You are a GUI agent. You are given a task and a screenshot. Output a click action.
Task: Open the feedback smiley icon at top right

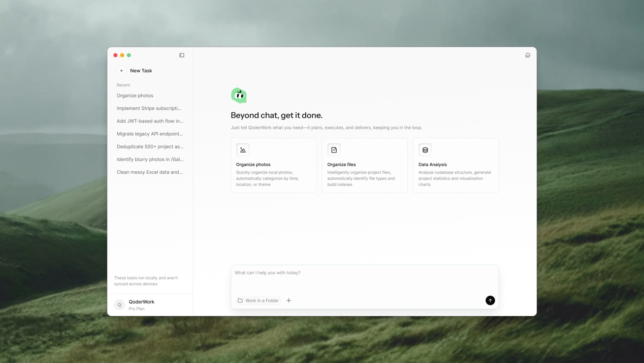point(528,55)
